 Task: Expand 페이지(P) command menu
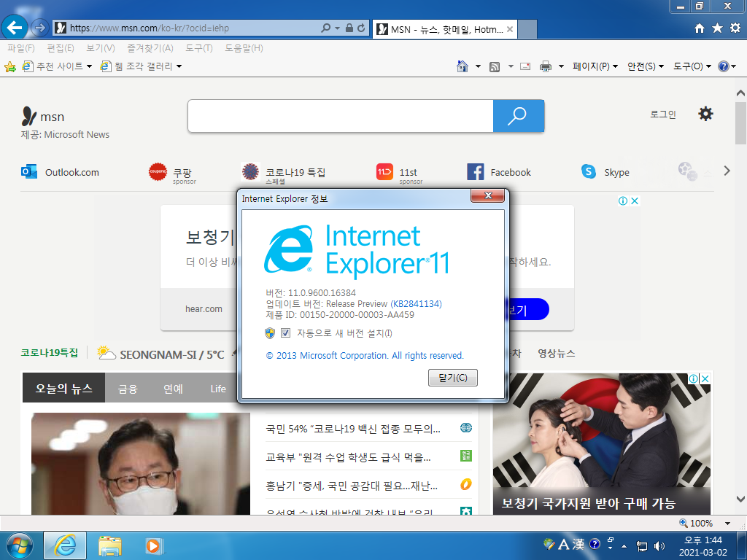(x=595, y=66)
